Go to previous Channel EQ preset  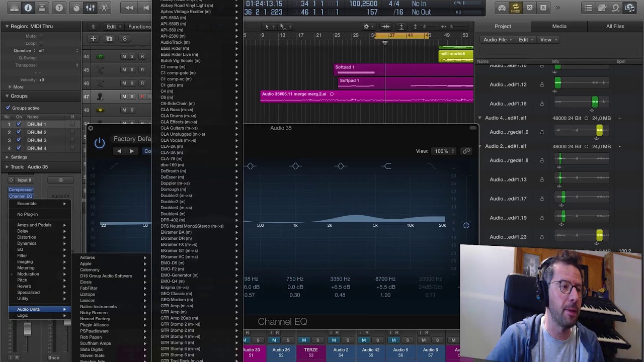[119, 151]
